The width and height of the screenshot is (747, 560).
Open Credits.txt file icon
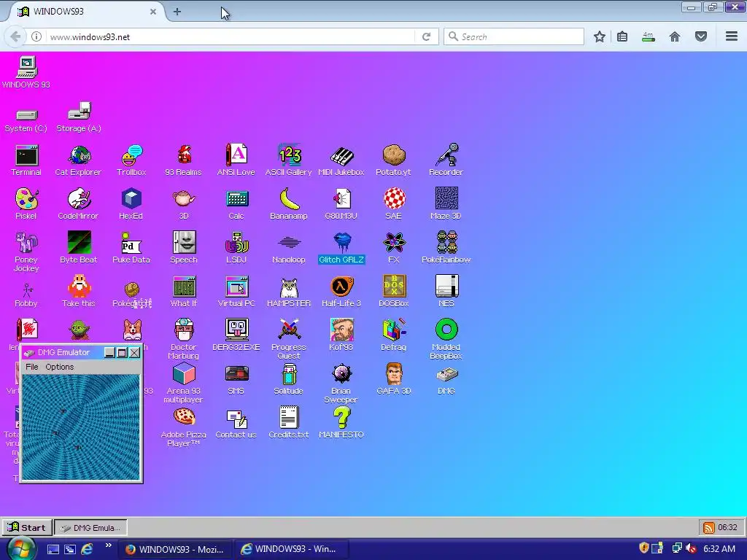coord(289,423)
